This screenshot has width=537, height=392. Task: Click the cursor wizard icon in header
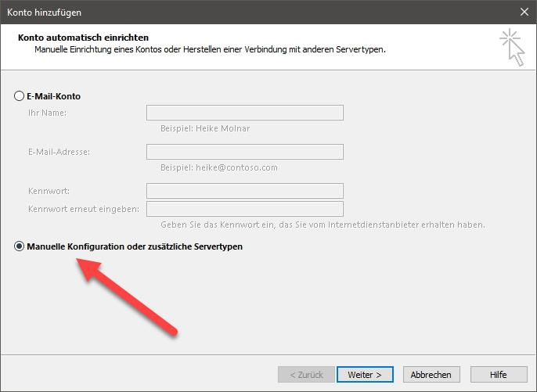[512, 47]
